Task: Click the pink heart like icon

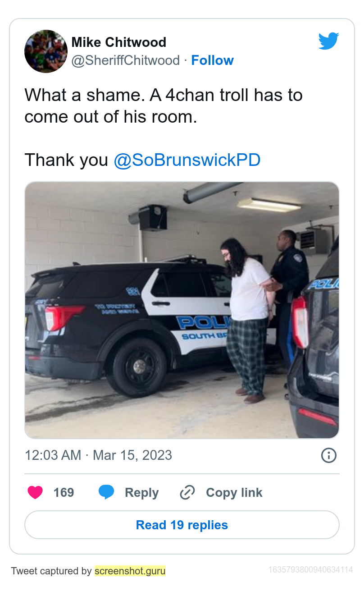Action: pyautogui.click(x=35, y=492)
